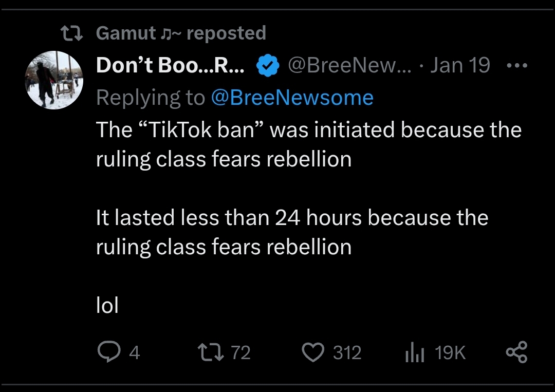Click the "lol" line of the post
The image size is (555, 392).
[x=107, y=305]
